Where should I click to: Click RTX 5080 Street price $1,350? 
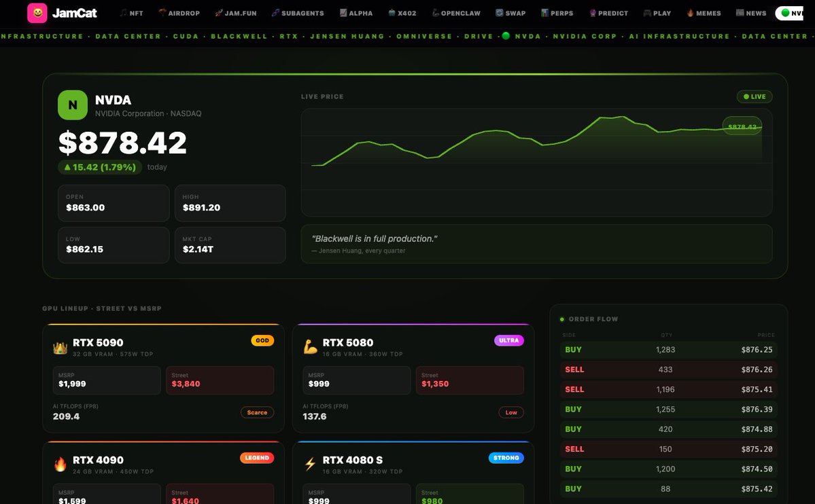pyautogui.click(x=470, y=380)
